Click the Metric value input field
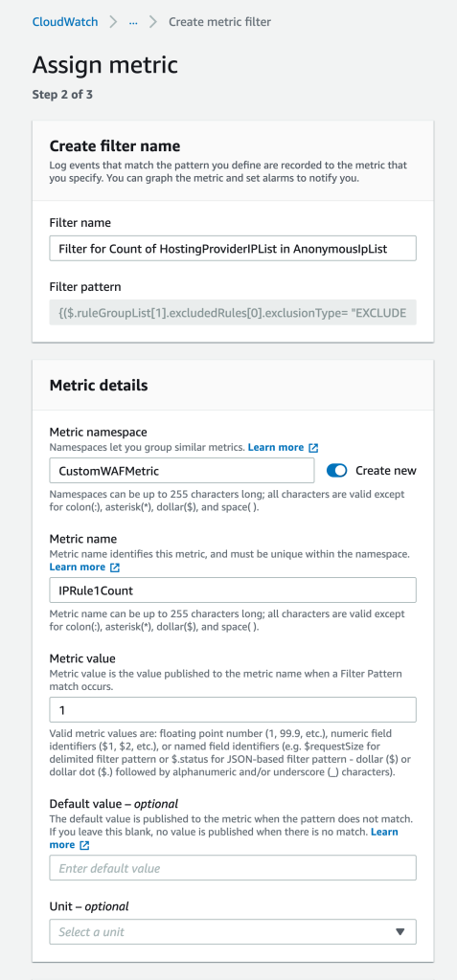The width and height of the screenshot is (457, 980). coord(233,710)
